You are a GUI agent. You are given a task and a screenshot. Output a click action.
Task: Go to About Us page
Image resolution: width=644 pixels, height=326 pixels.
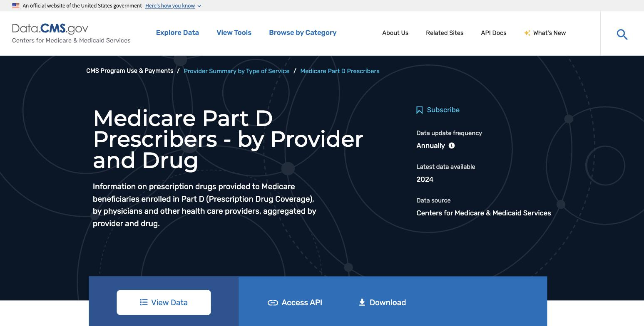[395, 33]
